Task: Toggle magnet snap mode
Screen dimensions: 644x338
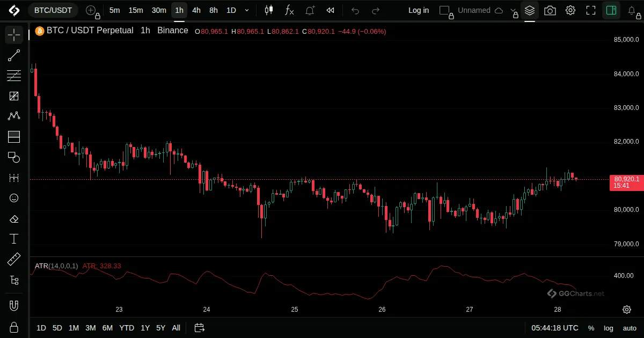Action: 14,306
